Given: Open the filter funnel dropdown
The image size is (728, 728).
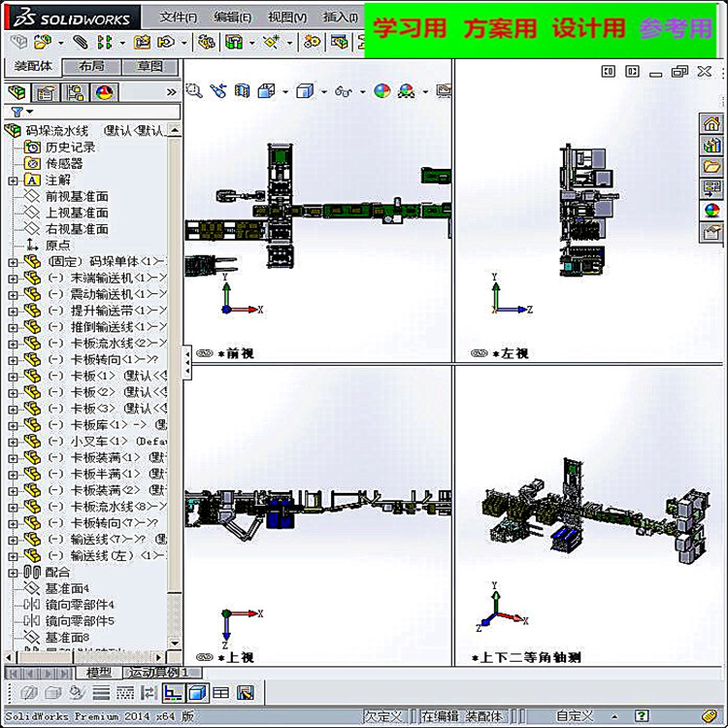Looking at the screenshot, I should [x=21, y=112].
